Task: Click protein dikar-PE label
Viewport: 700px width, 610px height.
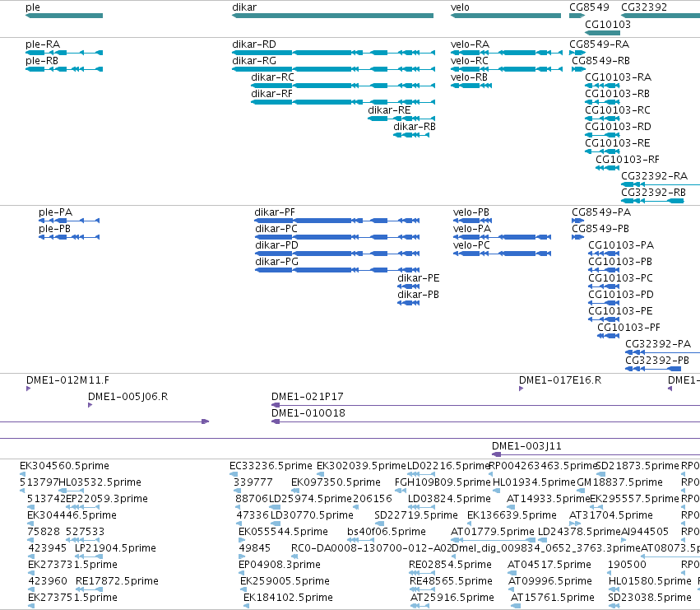Action: coord(419,278)
